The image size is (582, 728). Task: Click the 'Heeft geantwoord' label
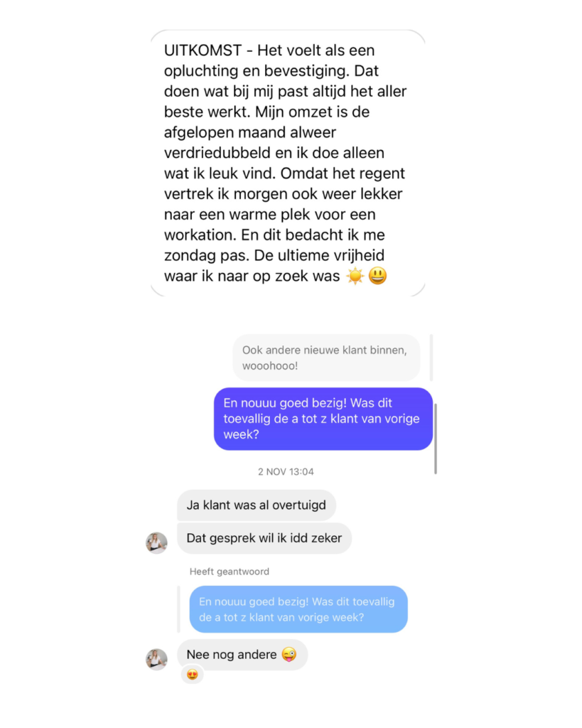(230, 572)
